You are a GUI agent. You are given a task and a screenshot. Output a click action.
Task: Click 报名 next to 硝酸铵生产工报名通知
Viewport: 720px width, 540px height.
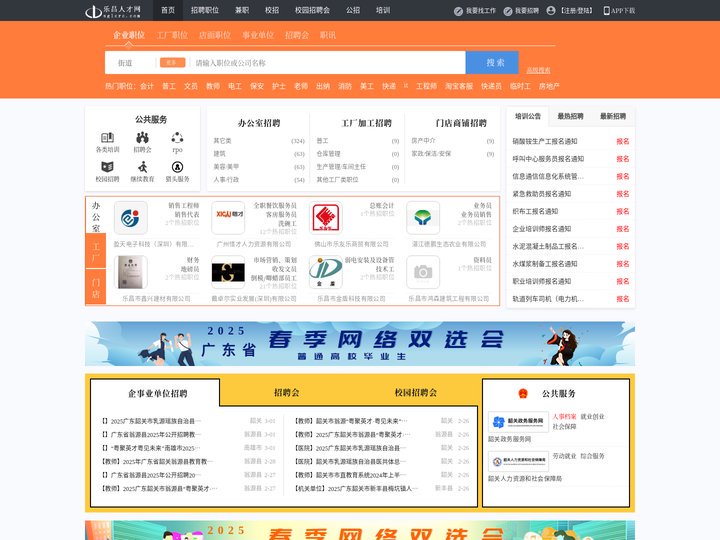click(623, 141)
